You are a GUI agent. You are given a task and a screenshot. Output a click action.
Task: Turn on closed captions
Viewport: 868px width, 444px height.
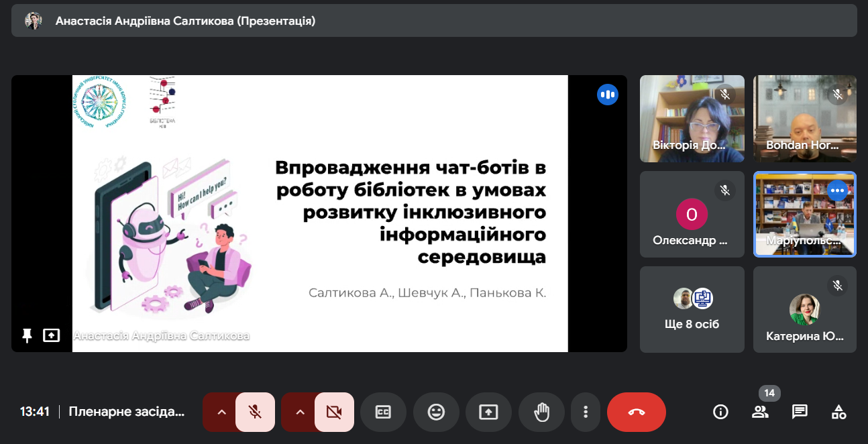tap(383, 412)
